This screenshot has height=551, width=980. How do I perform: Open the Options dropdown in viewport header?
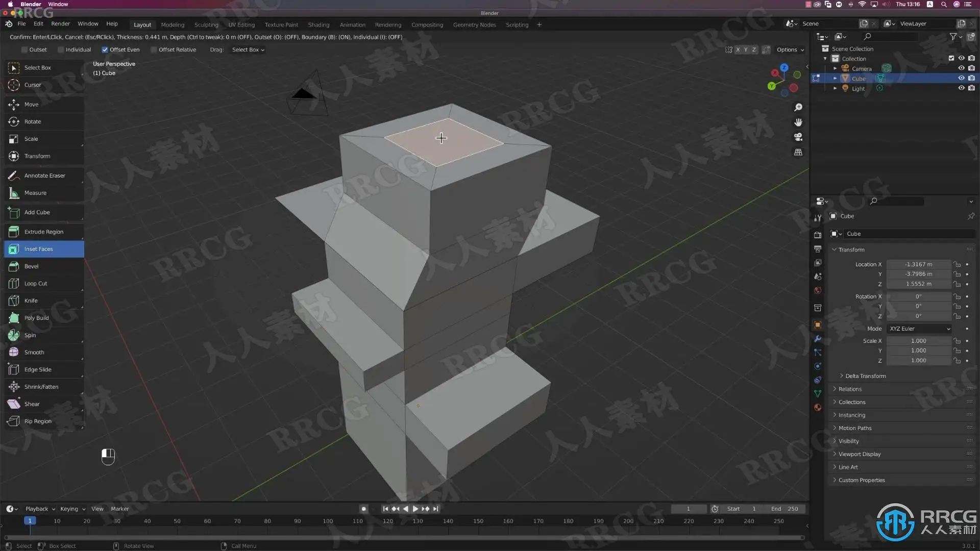[x=790, y=50]
